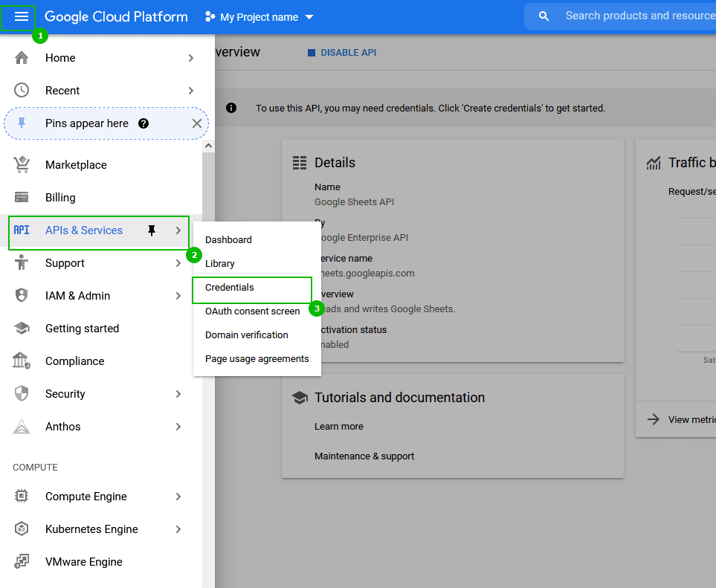Click the hamburger navigation menu icon
The image size is (716, 588).
pos(22,16)
